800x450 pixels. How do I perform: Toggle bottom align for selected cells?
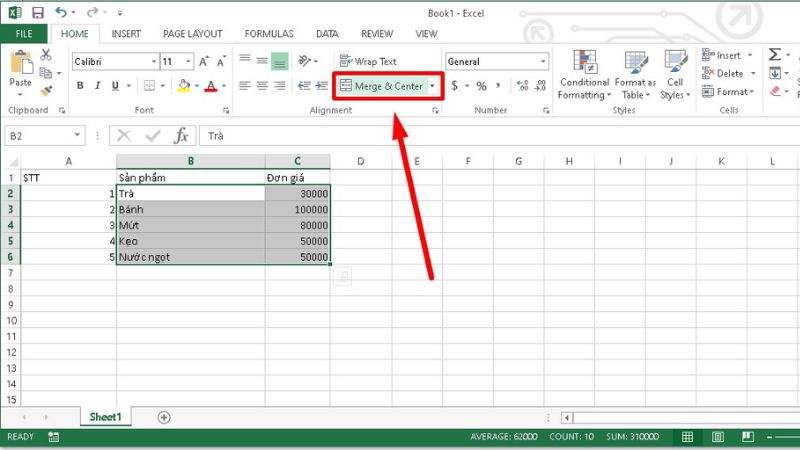[x=280, y=61]
